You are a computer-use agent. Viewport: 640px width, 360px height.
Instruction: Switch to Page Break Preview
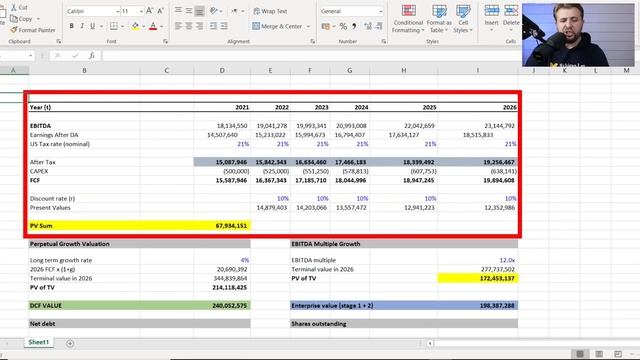pyautogui.click(x=618, y=354)
